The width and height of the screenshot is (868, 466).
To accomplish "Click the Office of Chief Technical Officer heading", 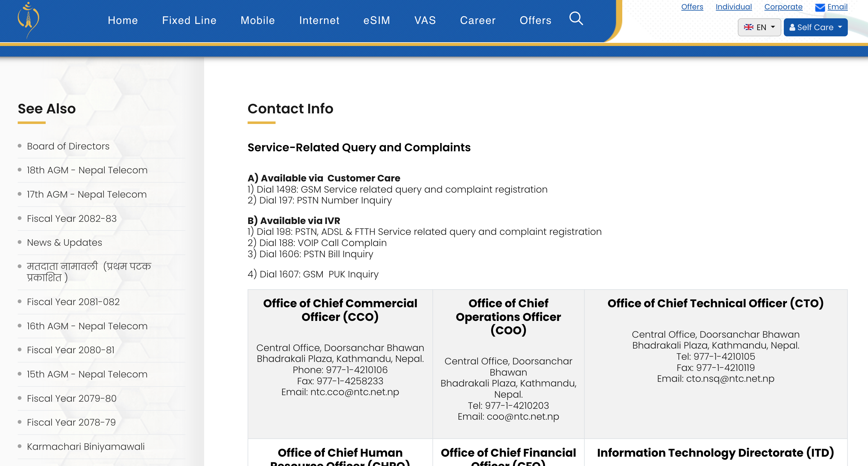I will click(x=715, y=304).
